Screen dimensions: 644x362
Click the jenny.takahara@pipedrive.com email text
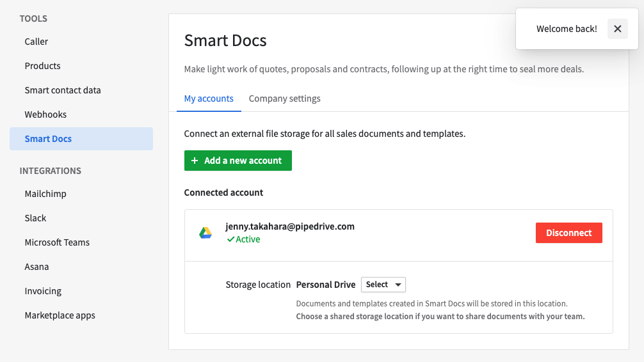290,226
